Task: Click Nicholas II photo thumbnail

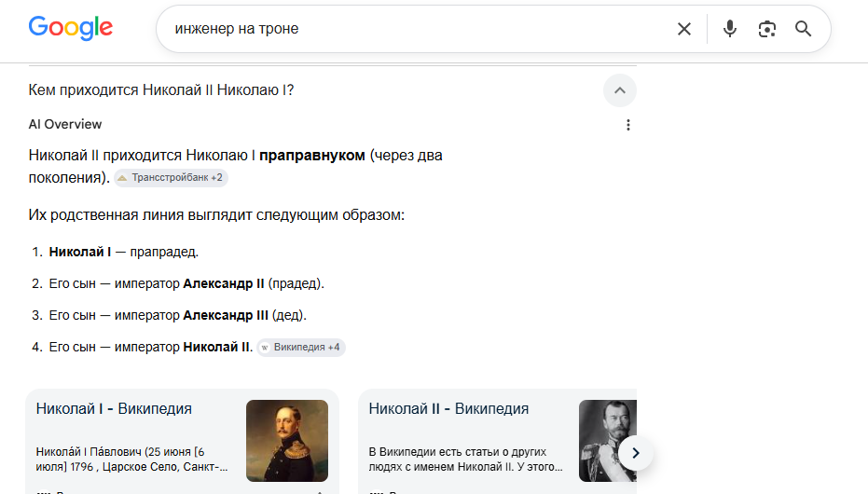Action: pos(607,440)
